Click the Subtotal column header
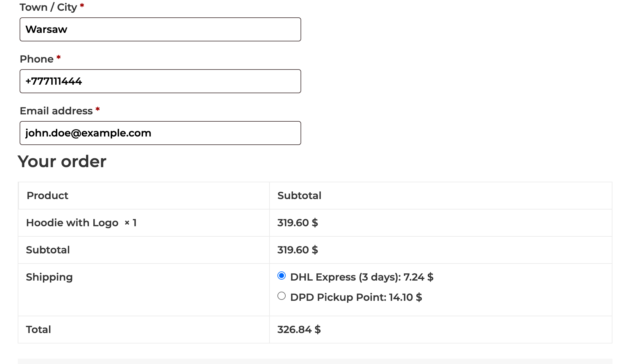The width and height of the screenshot is (627, 364). 299,196
